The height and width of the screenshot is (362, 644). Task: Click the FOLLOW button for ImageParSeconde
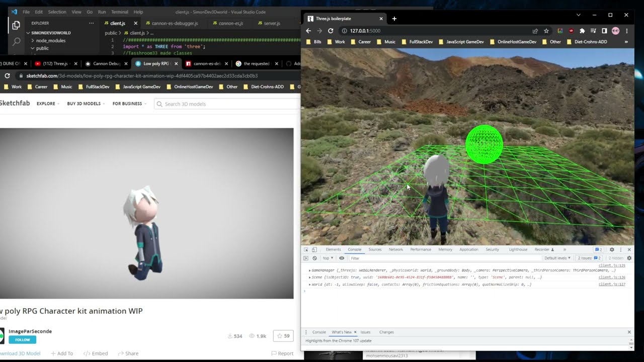coord(22,340)
